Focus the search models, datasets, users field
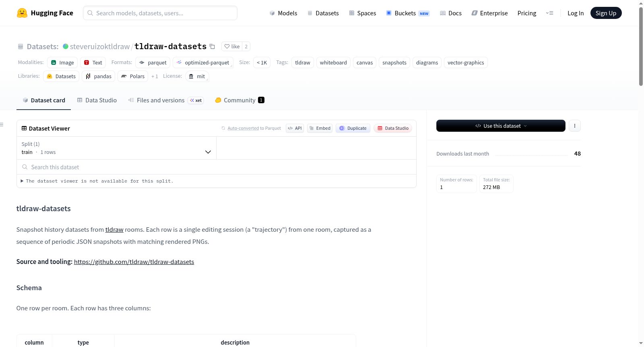 coord(160,13)
